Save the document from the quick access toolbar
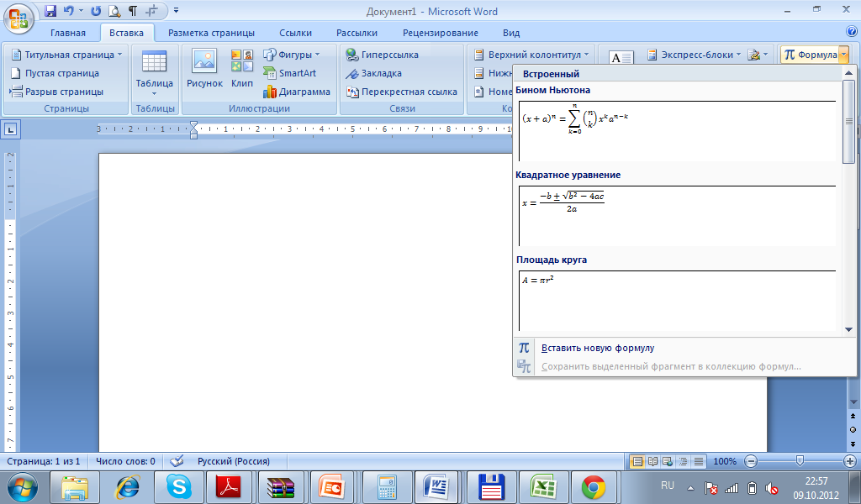Screen dimensions: 861x504 [50, 10]
